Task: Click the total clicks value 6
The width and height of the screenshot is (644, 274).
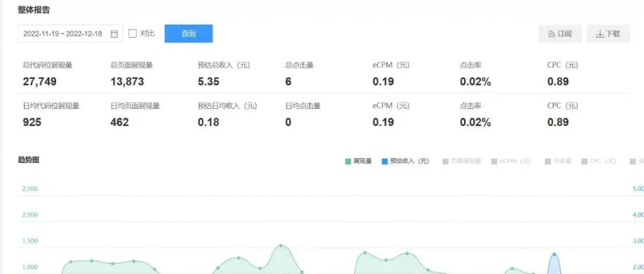Action: pyautogui.click(x=288, y=82)
